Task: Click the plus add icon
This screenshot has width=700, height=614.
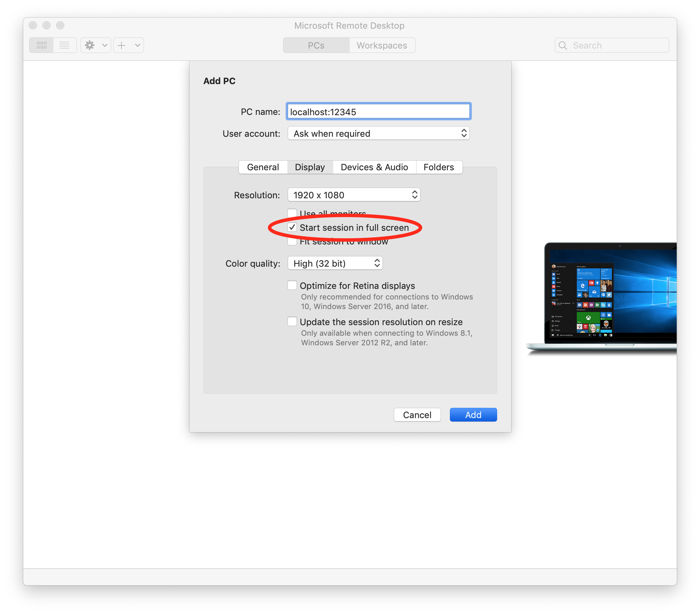Action: [x=121, y=45]
